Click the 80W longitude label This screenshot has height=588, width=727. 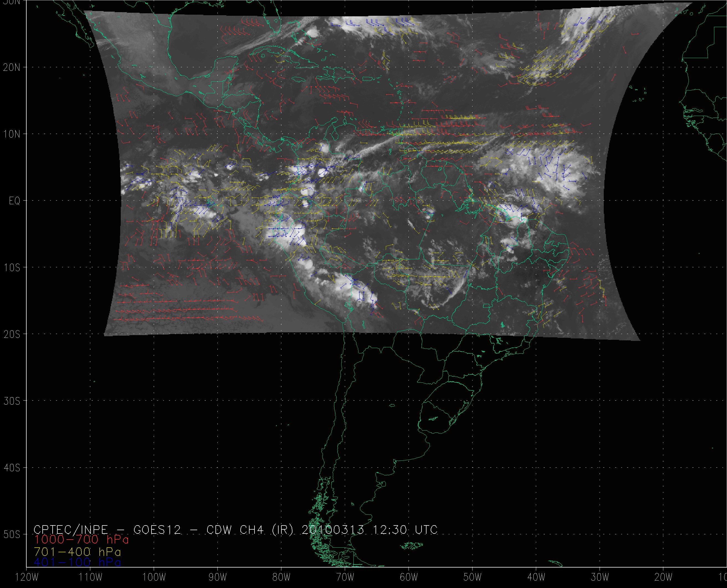(x=281, y=577)
